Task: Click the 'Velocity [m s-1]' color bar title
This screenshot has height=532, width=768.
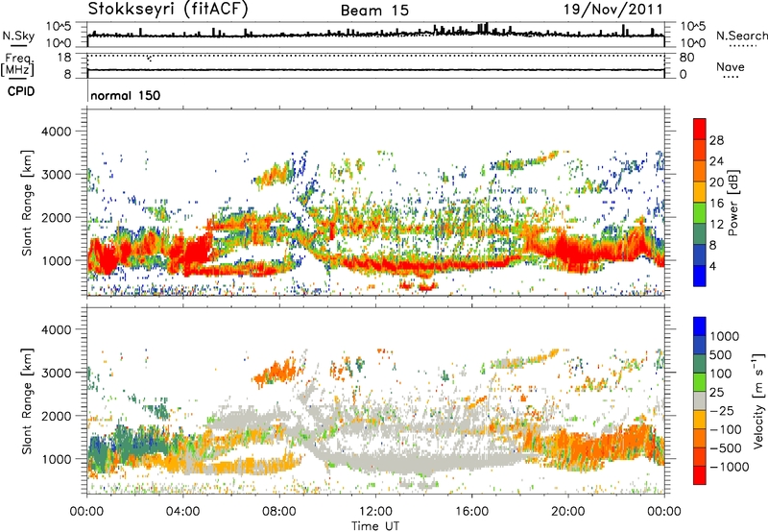Action: pyautogui.click(x=758, y=400)
